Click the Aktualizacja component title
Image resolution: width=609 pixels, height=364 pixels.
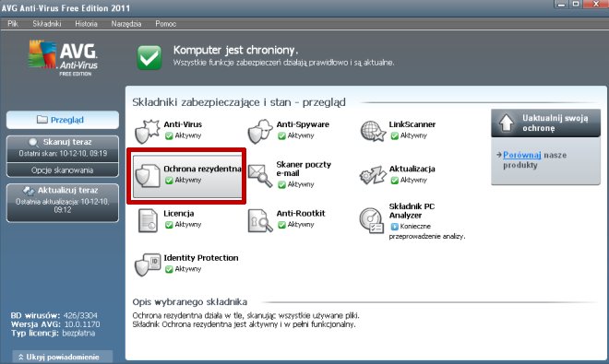tap(412, 169)
